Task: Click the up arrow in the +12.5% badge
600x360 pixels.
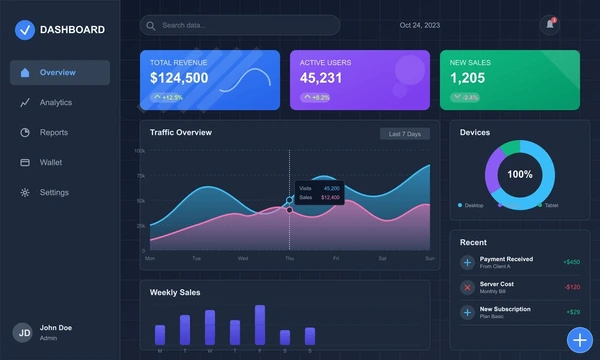Action: [x=157, y=97]
